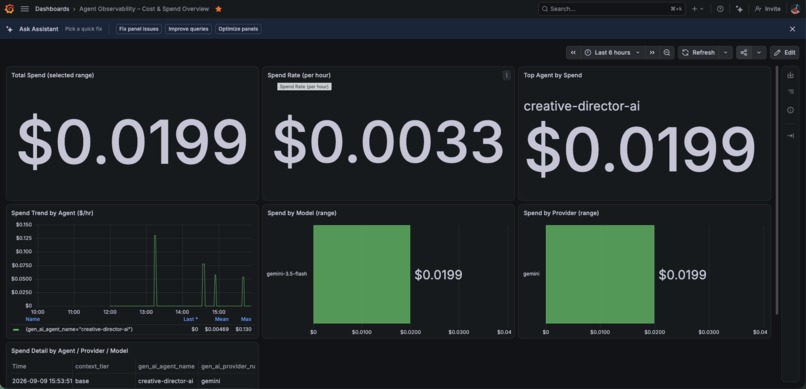Focus the Search input field

[612, 9]
